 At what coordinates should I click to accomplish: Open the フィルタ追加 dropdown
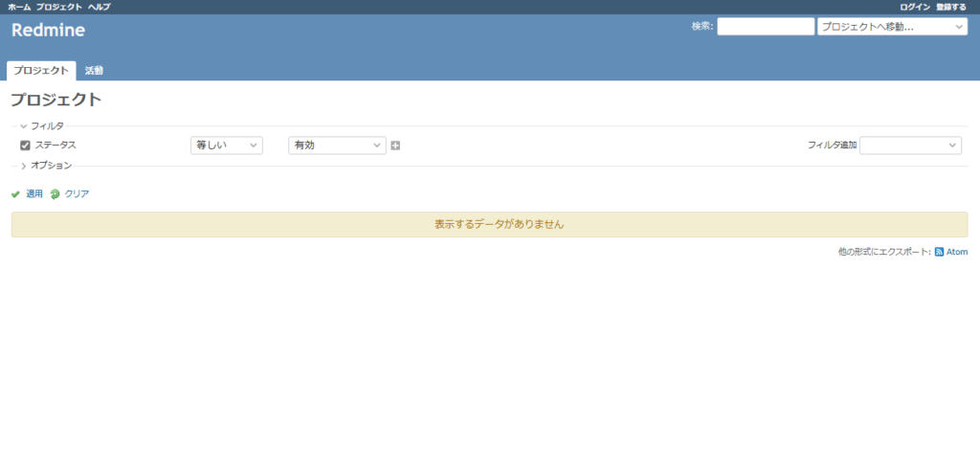pos(911,145)
